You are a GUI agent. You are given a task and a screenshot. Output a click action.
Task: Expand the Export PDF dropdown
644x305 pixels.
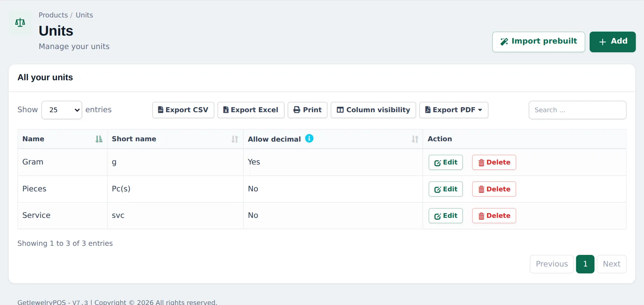pyautogui.click(x=454, y=110)
